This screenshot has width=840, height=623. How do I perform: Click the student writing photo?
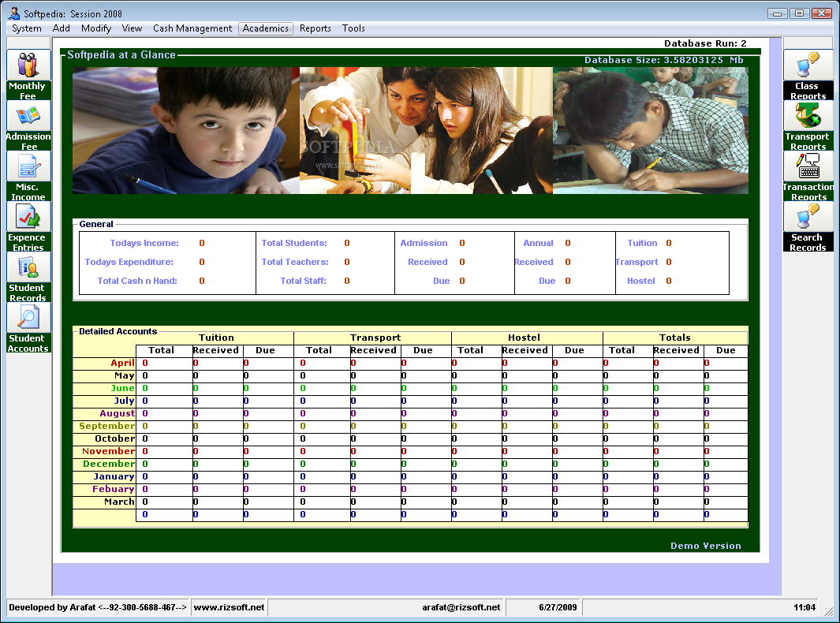point(651,130)
